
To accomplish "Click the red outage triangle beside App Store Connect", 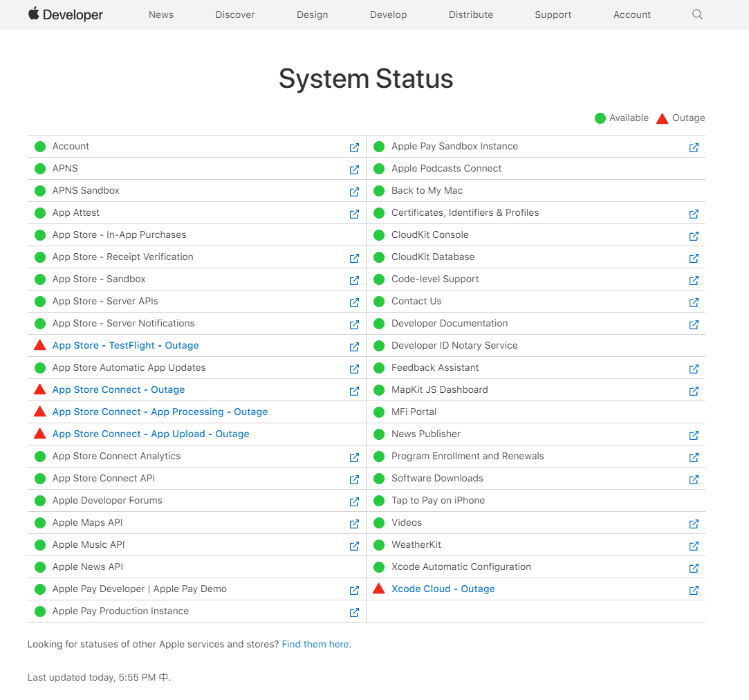I will [x=39, y=389].
